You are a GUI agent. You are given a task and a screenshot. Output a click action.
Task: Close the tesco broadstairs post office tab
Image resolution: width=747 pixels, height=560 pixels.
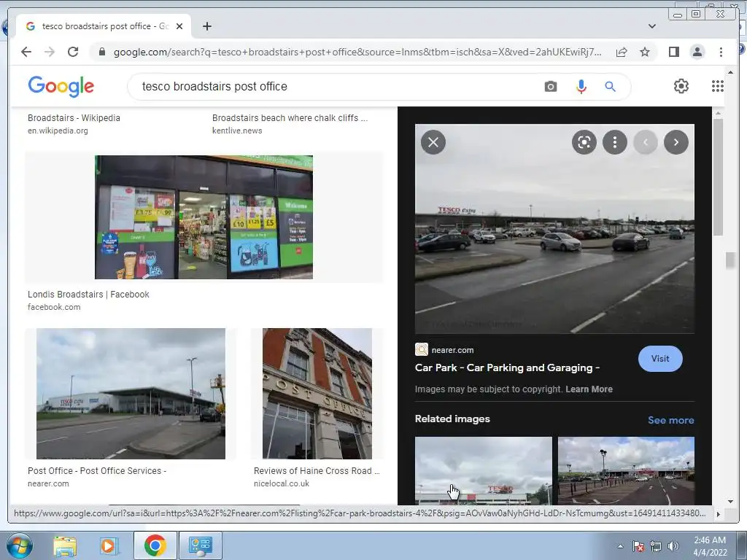(179, 26)
